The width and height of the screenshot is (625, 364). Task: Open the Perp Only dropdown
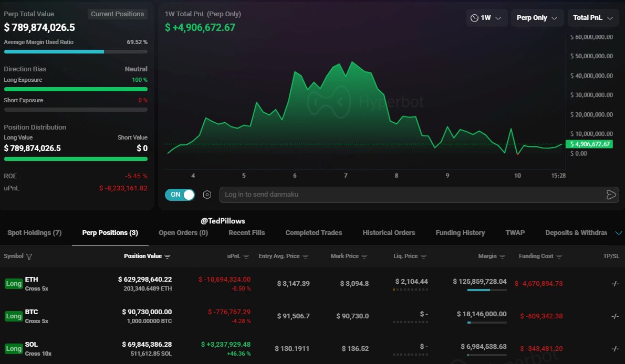pyautogui.click(x=537, y=17)
